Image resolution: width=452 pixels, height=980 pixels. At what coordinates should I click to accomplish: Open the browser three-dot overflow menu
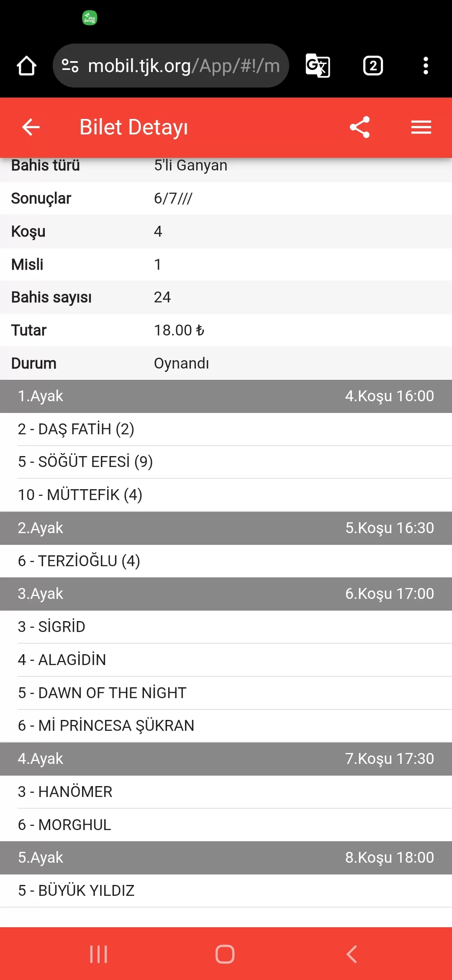pos(426,66)
